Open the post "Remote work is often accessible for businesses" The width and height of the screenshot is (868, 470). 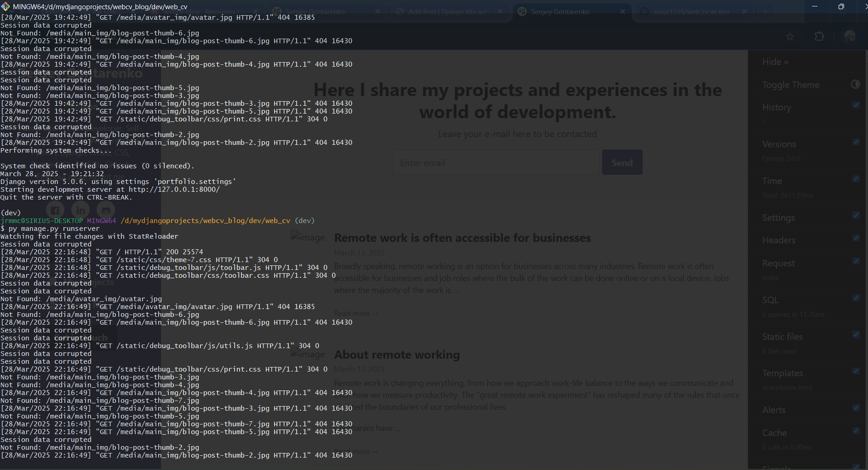click(x=462, y=238)
